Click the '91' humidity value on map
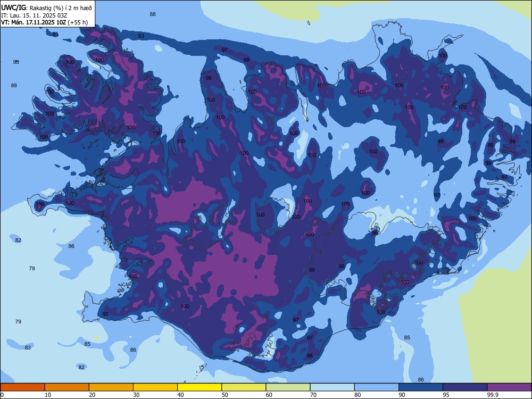Screen dimensions: 532x399 click(x=55, y=34)
